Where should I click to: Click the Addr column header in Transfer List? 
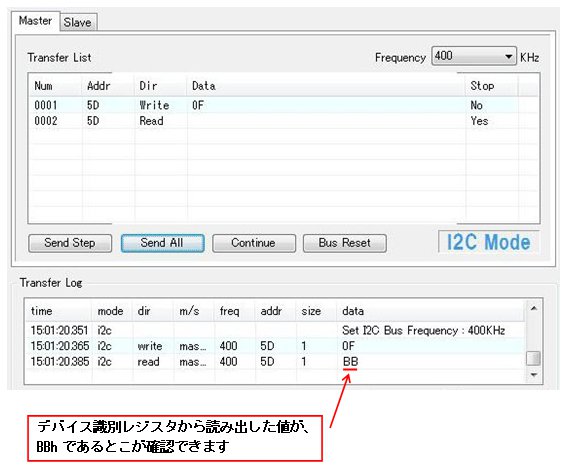[x=108, y=86]
